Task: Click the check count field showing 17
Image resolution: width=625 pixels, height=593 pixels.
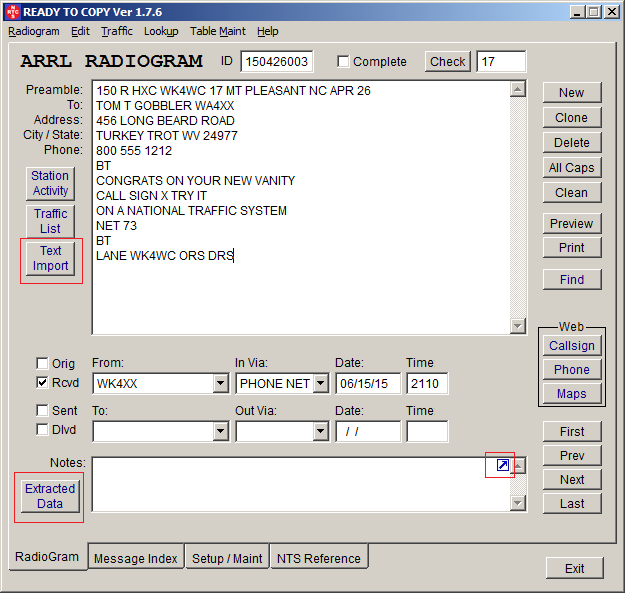Action: coord(501,62)
